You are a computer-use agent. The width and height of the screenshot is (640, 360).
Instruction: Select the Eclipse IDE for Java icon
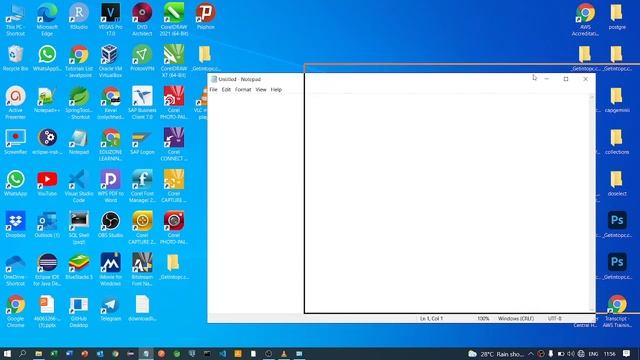47,269
